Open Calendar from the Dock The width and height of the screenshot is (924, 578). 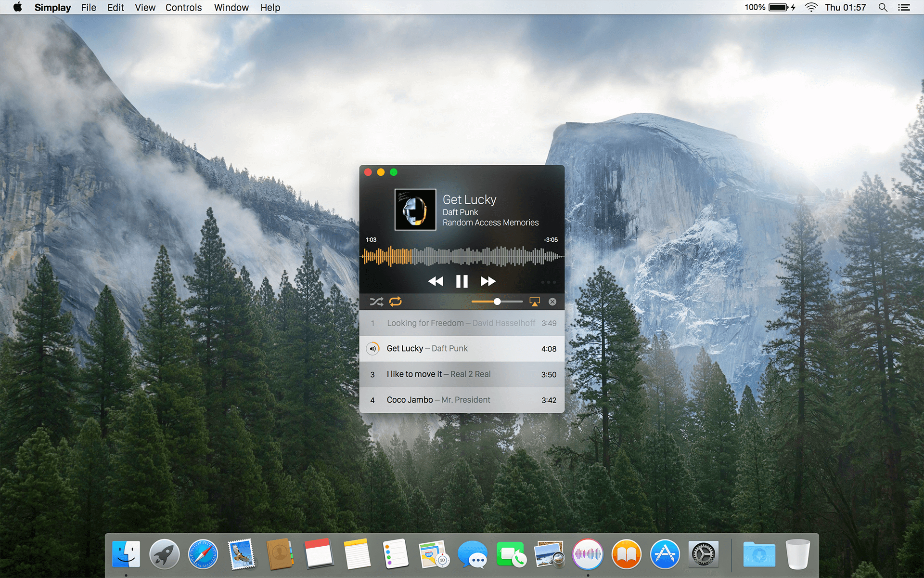[319, 554]
